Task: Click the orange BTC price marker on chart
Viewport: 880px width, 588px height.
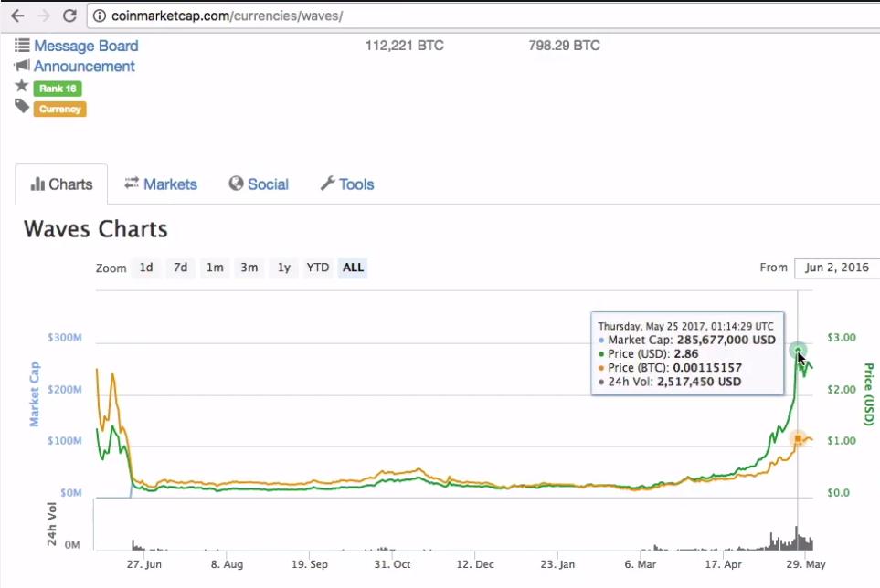Action: pos(798,439)
